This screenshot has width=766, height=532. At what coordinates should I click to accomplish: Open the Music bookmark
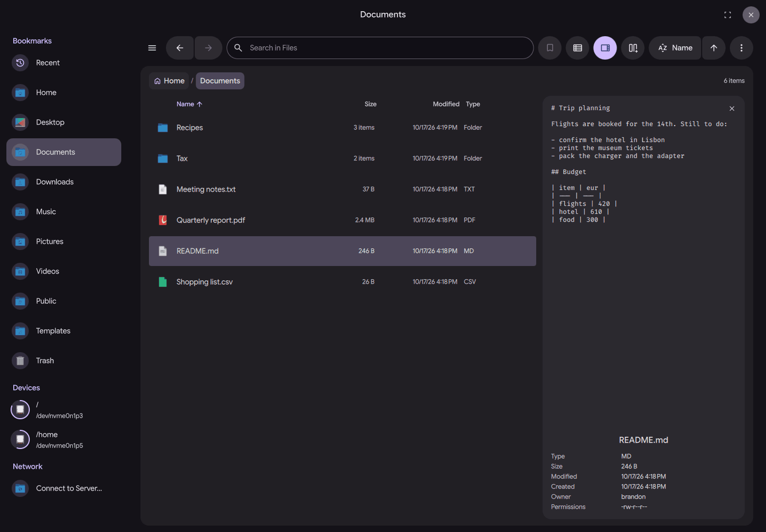pyautogui.click(x=64, y=212)
